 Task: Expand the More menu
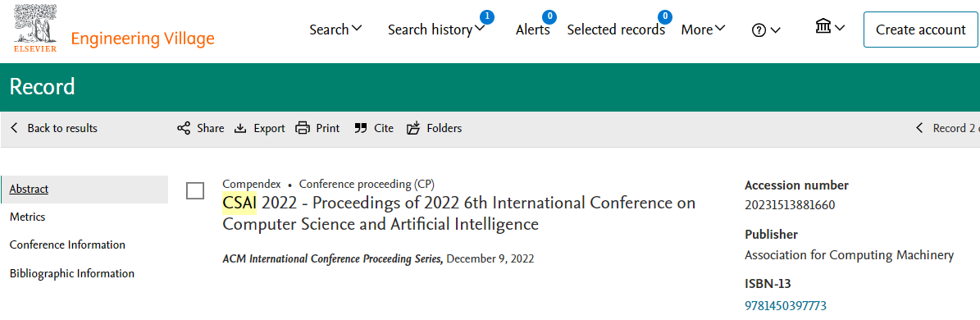click(x=703, y=30)
